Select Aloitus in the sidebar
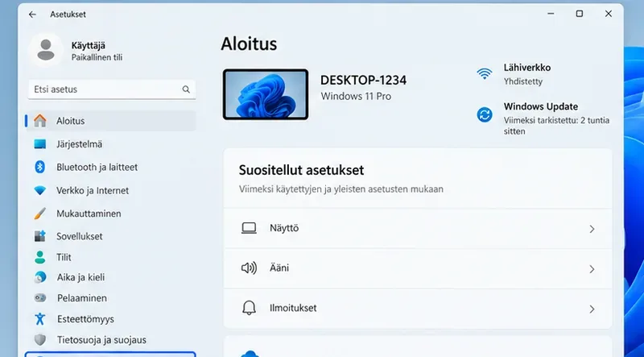The image size is (644, 357). point(111,121)
